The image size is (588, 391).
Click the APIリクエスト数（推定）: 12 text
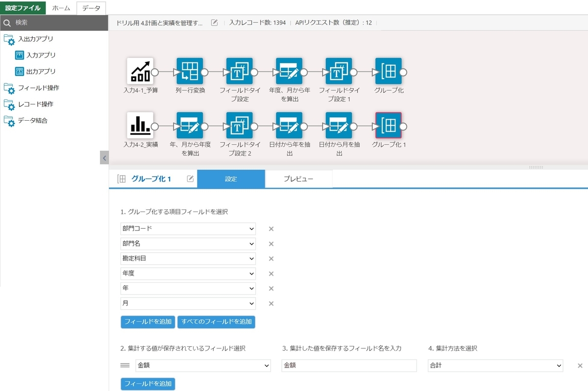pos(333,23)
